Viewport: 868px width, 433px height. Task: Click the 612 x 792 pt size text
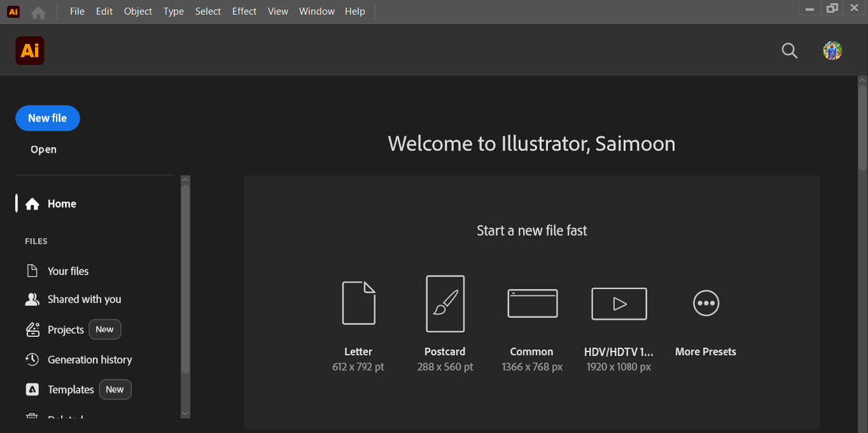(358, 367)
